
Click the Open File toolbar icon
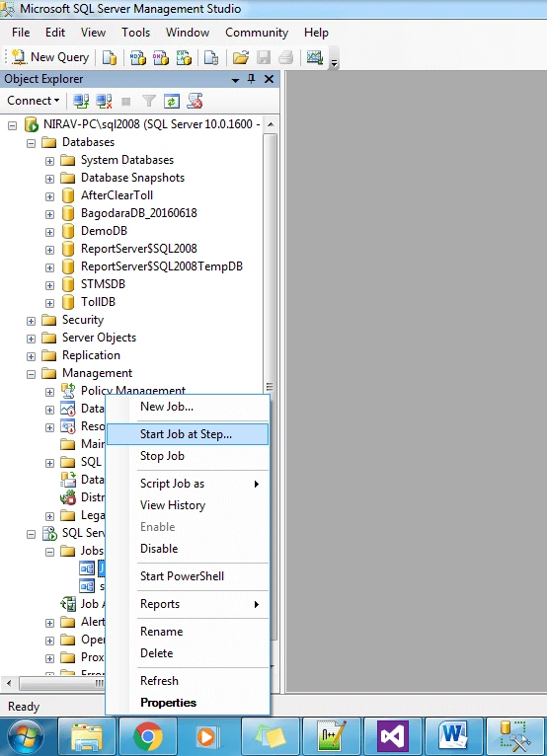point(240,58)
